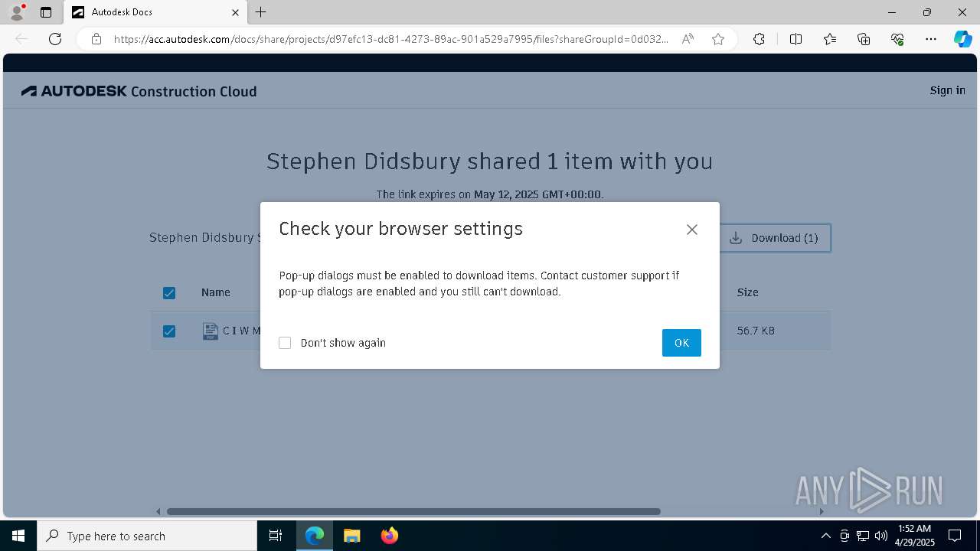Open Task View on taskbar
The image size is (980, 551).
point(276,536)
